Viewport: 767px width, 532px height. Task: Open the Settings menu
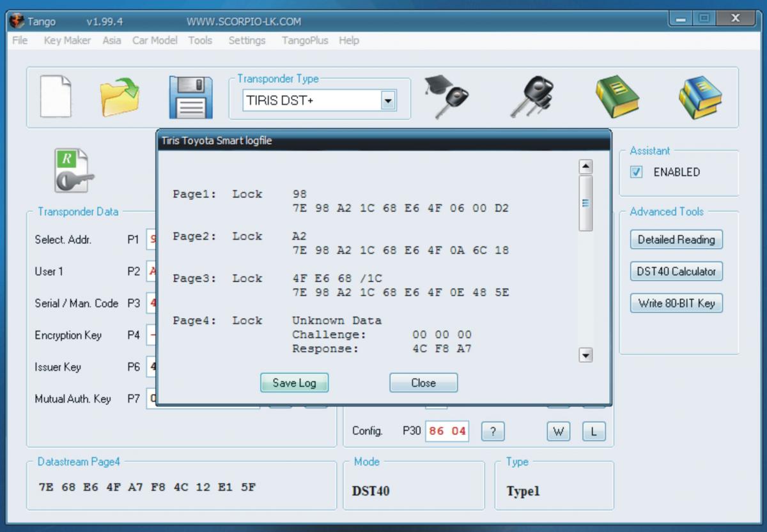(x=247, y=40)
